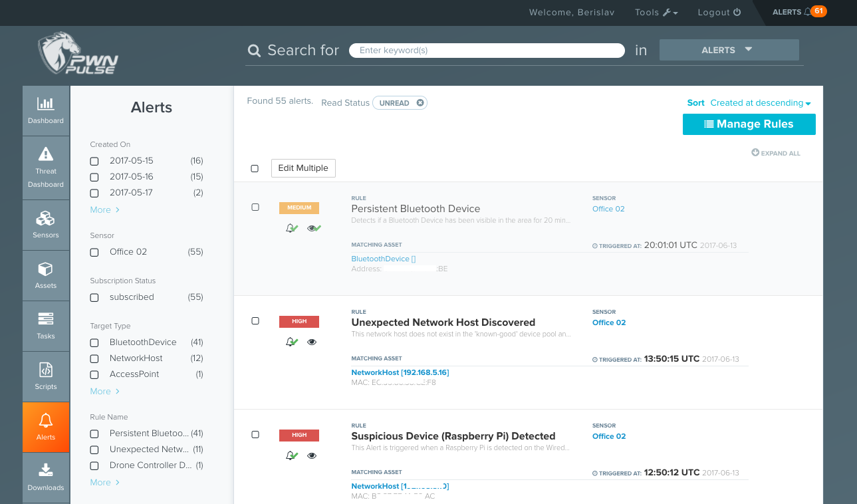Open the Dashboard bar chart icon
This screenshot has width=857, height=504.
click(45, 104)
